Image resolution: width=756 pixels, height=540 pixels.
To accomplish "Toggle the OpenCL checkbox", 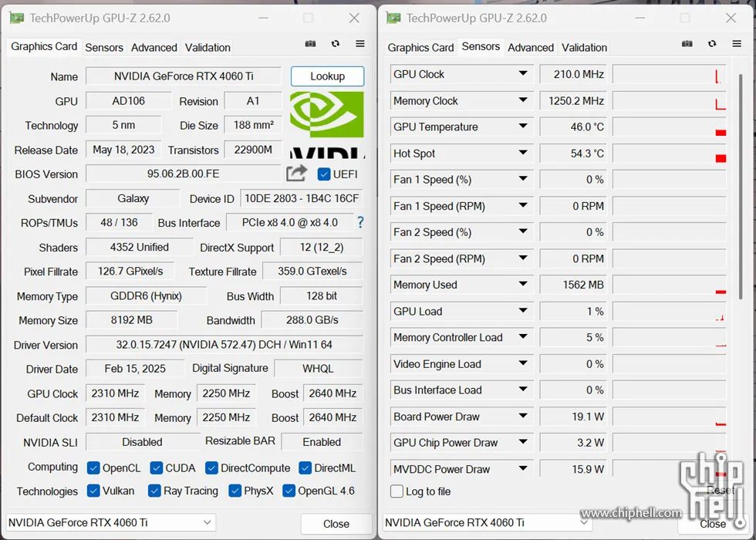I will pos(93,468).
